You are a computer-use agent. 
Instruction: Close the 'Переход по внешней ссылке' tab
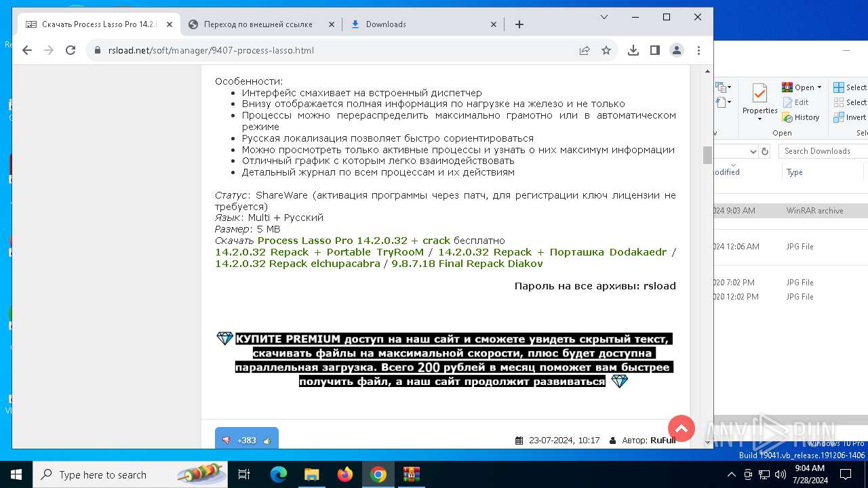(332, 24)
